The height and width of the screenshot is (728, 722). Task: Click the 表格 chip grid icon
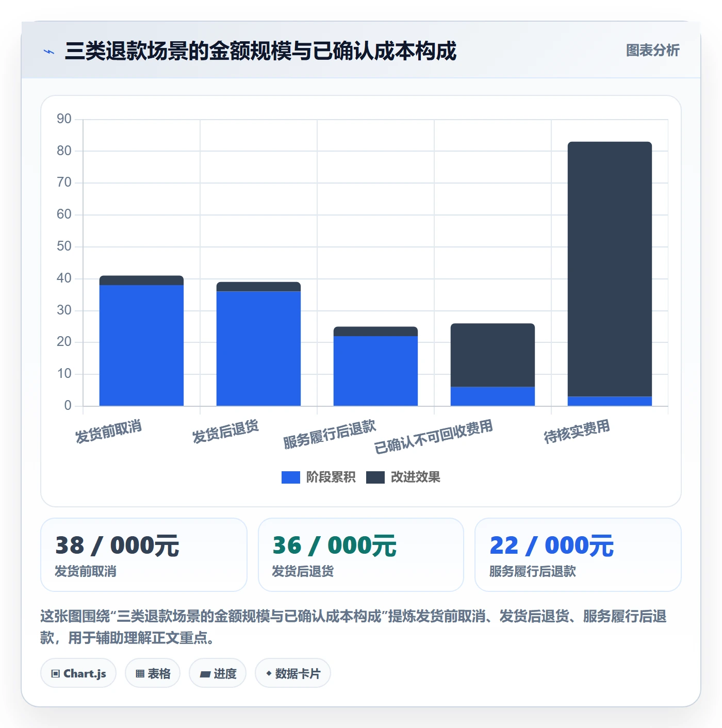click(x=140, y=674)
